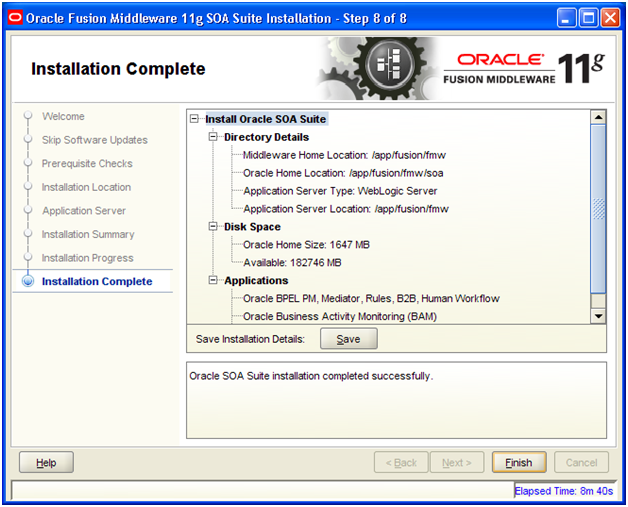Select the Application Server step
This screenshot has height=507, width=628.
tap(84, 211)
